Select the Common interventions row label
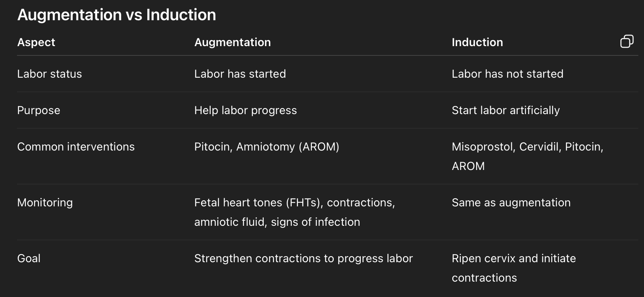The height and width of the screenshot is (297, 644). pos(76,146)
